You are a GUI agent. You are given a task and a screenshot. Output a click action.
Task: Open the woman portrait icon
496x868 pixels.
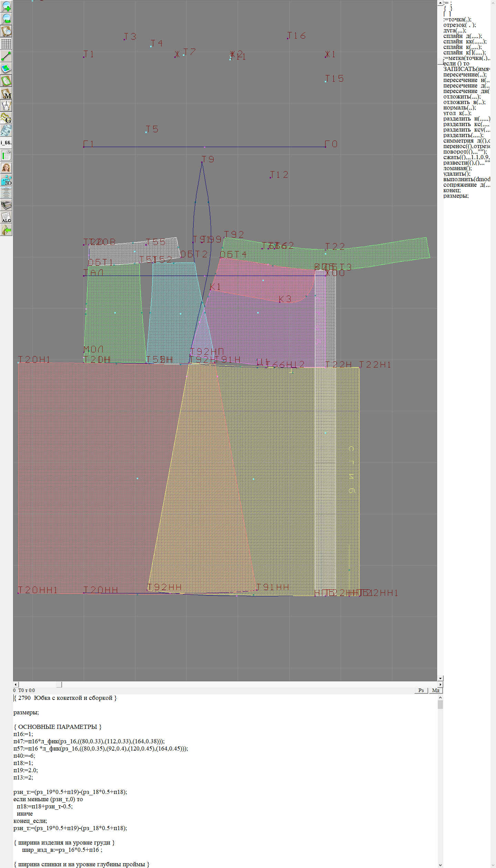click(6, 168)
